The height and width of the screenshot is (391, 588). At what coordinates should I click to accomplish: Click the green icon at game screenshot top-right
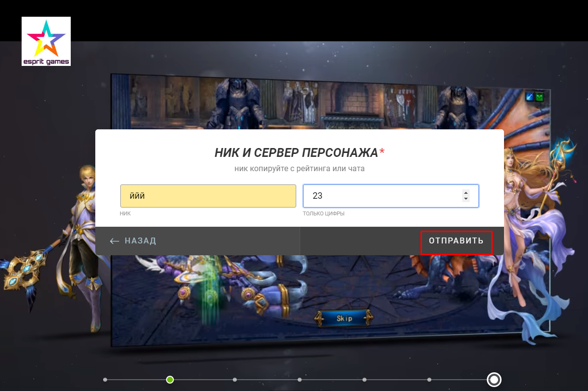coord(539,97)
